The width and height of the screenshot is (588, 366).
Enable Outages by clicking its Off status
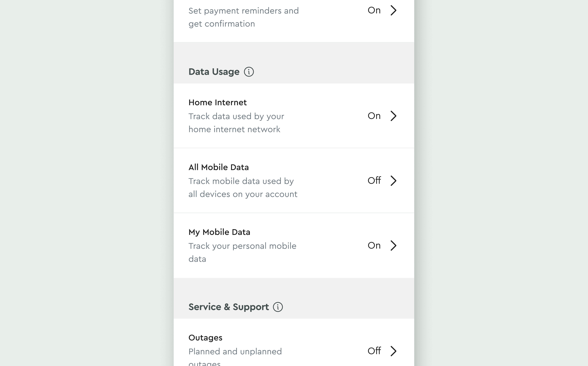(x=374, y=351)
